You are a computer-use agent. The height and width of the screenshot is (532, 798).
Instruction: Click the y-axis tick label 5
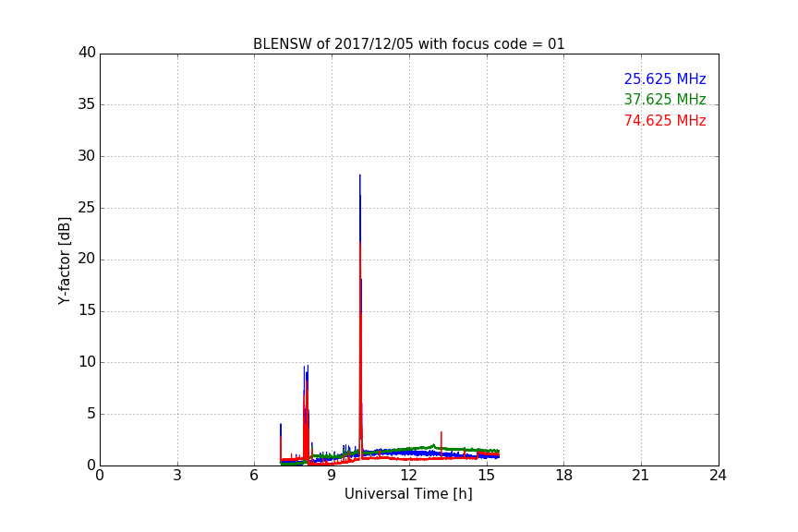pyautogui.click(x=91, y=414)
